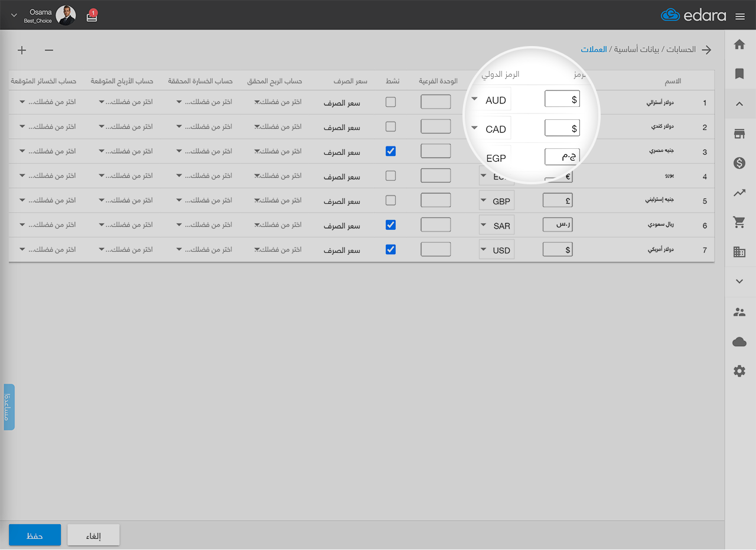The image size is (756, 550).
Task: Click the plus icon to add a currency
Action: (22, 50)
